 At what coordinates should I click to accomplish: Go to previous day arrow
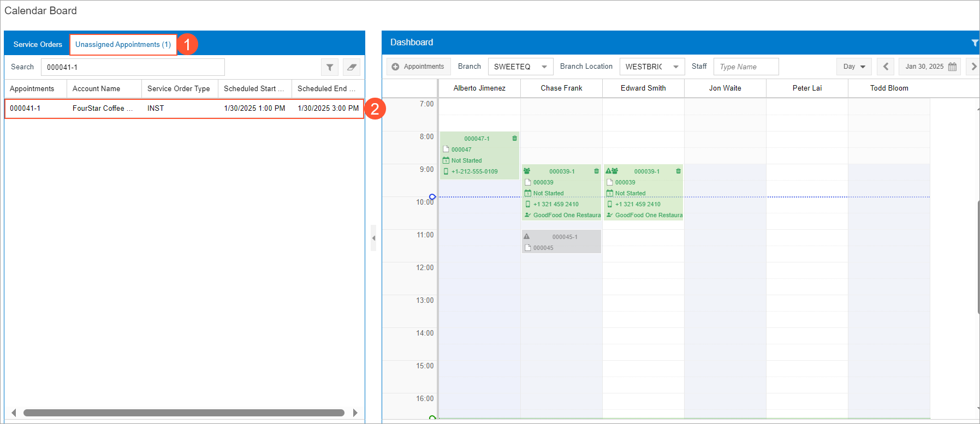[x=886, y=67]
